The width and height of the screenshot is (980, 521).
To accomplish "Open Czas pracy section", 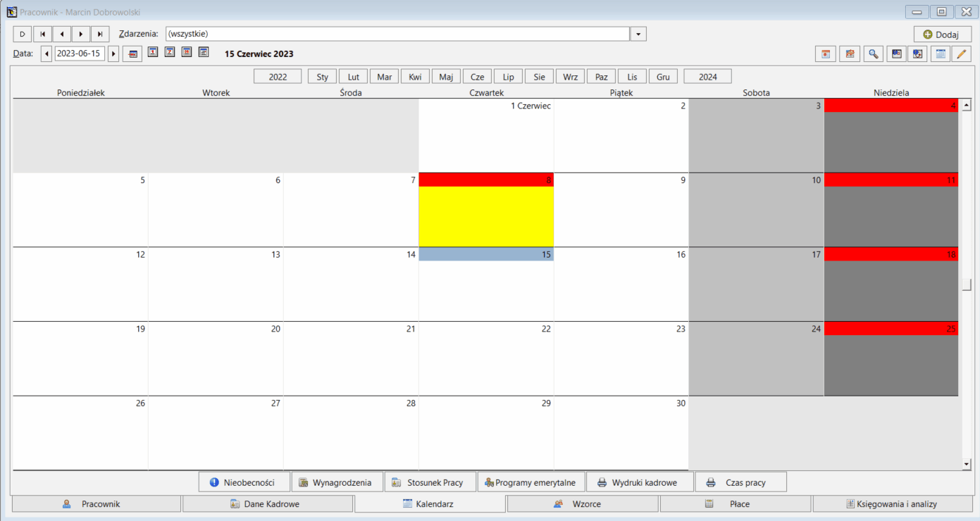I will pos(740,482).
